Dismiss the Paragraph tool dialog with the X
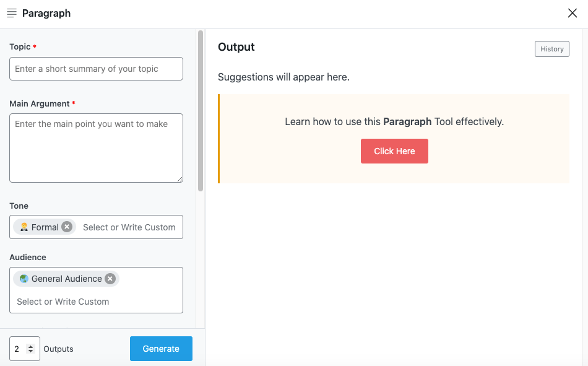Viewport: 588px width, 366px height. pyautogui.click(x=572, y=13)
